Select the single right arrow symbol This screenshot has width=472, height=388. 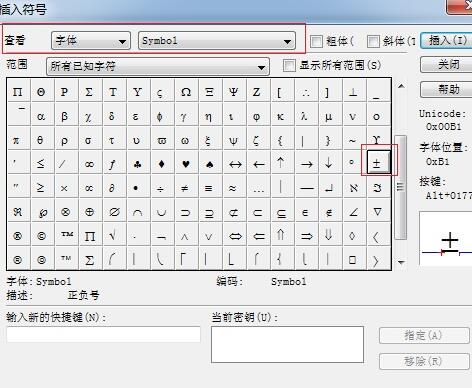[x=306, y=163]
